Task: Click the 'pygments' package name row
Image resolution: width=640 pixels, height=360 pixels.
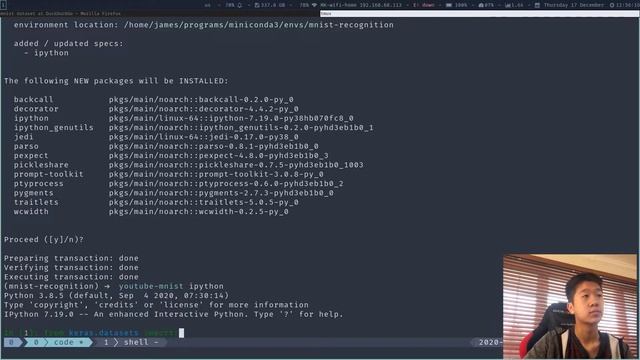Action: (x=33, y=193)
